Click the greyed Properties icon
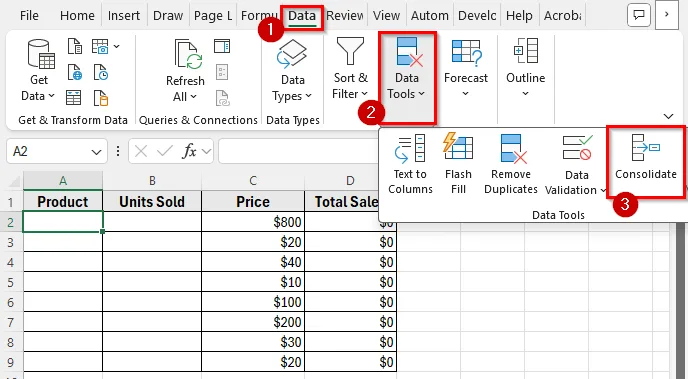This screenshot has width=688, height=379. [x=222, y=72]
